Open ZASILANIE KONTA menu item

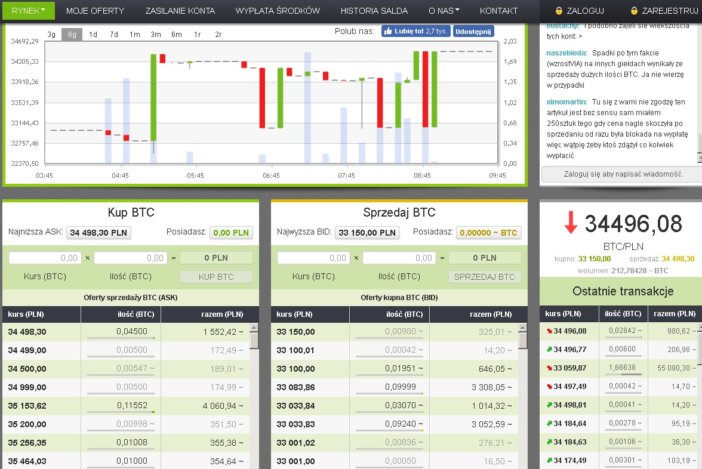pos(180,11)
